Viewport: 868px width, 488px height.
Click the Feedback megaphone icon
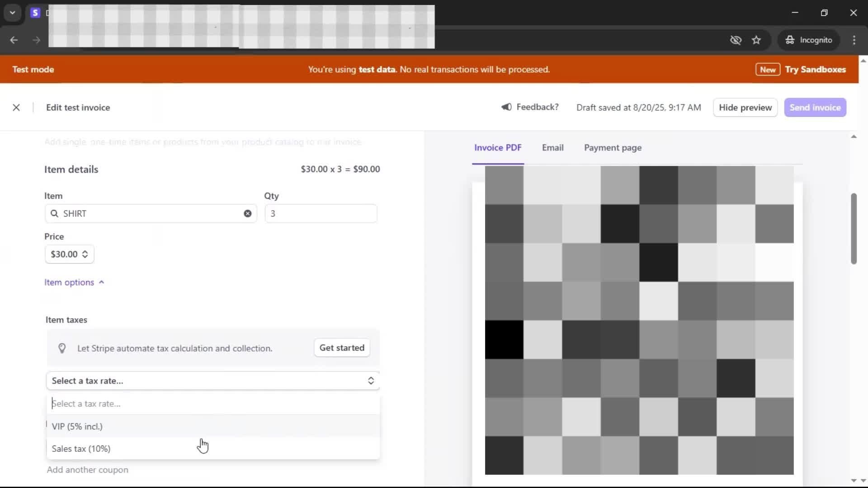506,107
